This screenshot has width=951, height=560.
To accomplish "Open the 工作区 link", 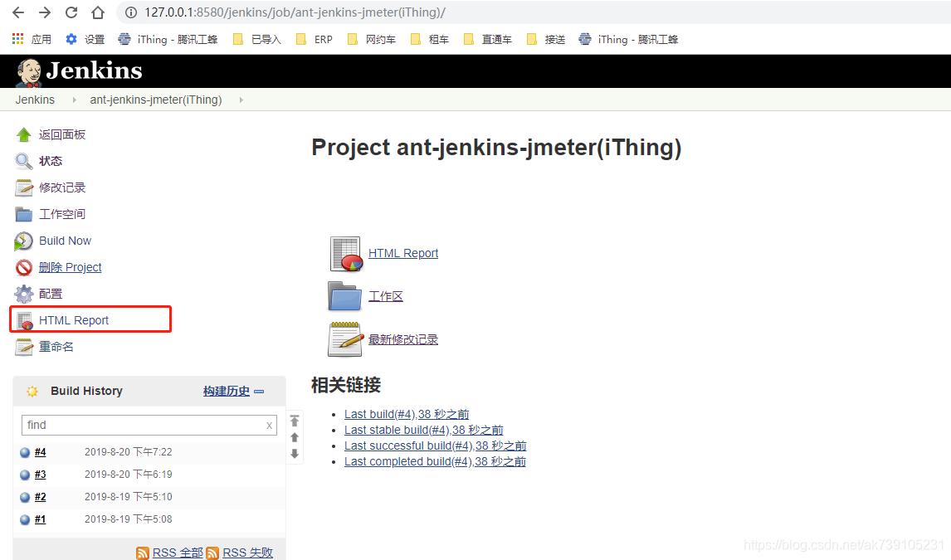I will tap(386, 296).
